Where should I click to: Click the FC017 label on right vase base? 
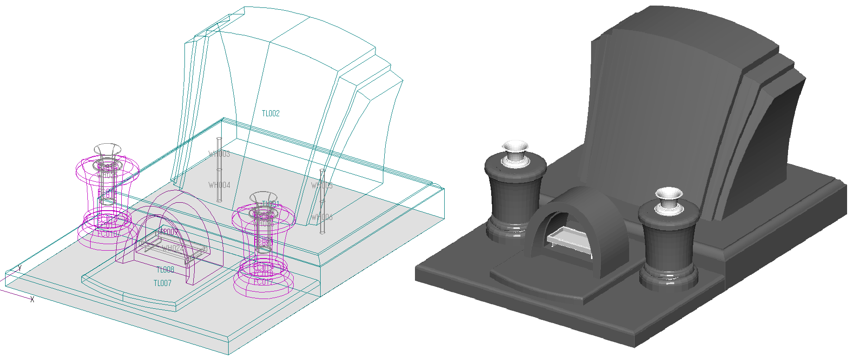[263, 282]
